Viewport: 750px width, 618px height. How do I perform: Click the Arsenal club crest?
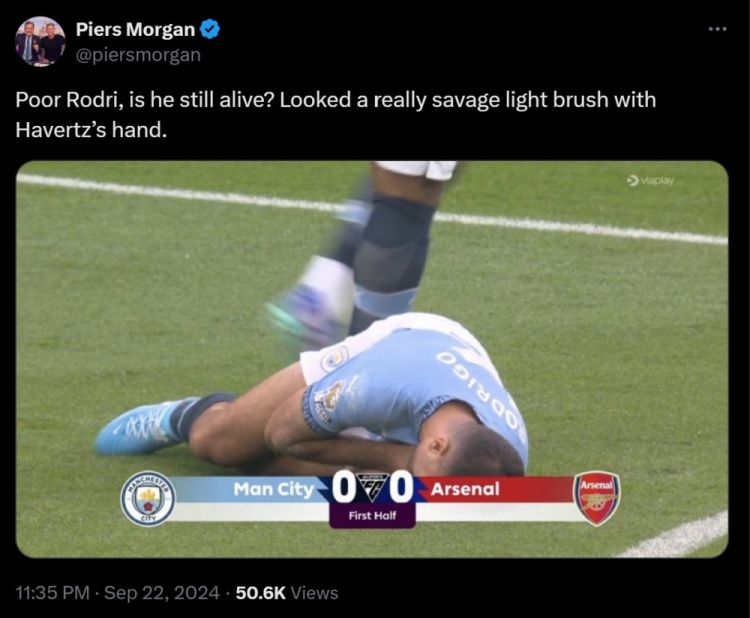[x=596, y=498]
